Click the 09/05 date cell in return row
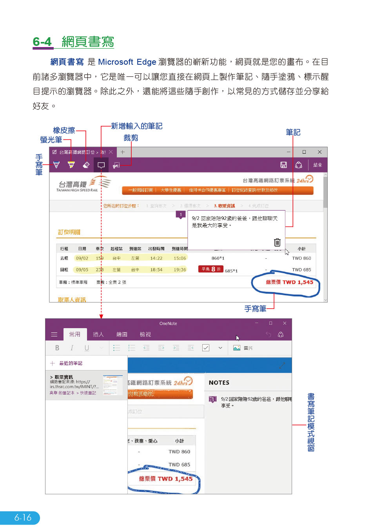The width and height of the screenshot is (392, 532). pyautogui.click(x=82, y=270)
